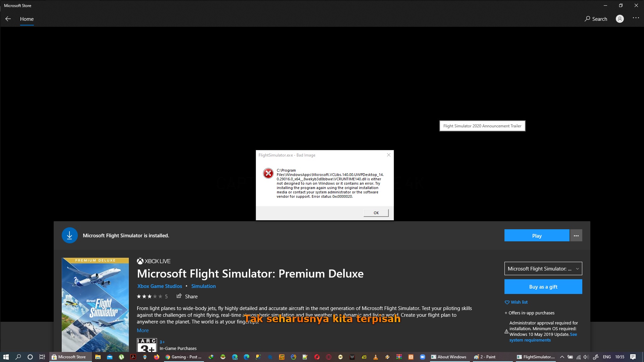Open the Store three-dots menu
Image resolution: width=644 pixels, height=362 pixels.
point(636,18)
